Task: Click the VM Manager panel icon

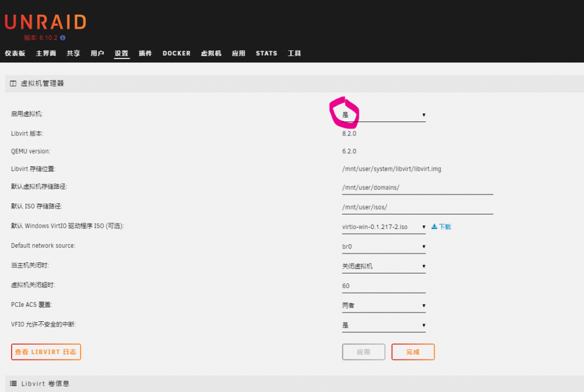Action: [x=13, y=84]
